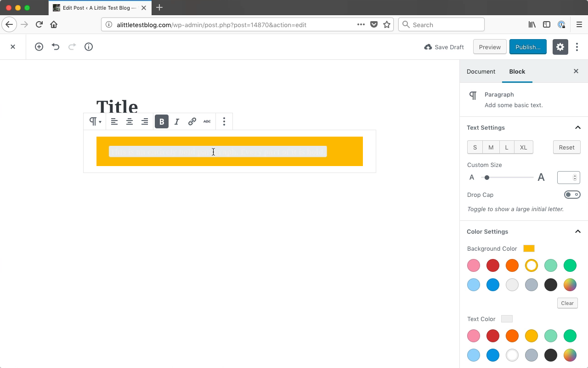The image size is (588, 368).
Task: Add a new block with the inserter
Action: (39, 46)
